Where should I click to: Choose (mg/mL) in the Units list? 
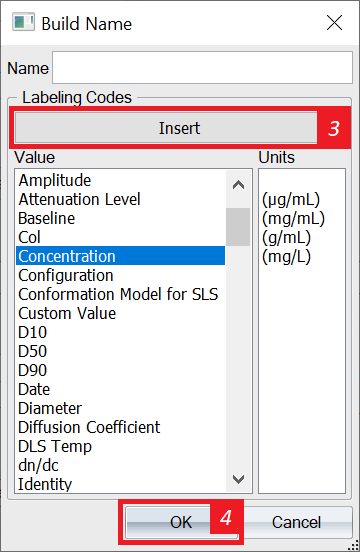point(293,218)
